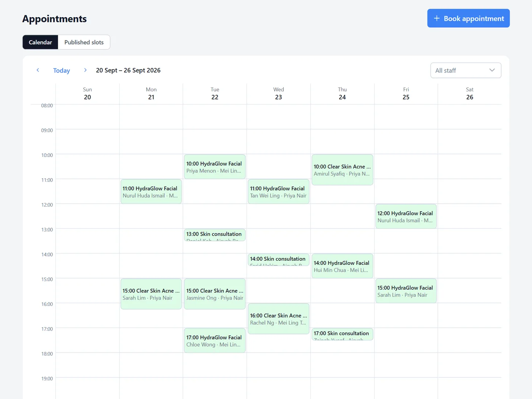Open Thursday 10:00 Clear Skin Acne appointment
Image resolution: width=532 pixels, height=399 pixels.
coord(342,170)
